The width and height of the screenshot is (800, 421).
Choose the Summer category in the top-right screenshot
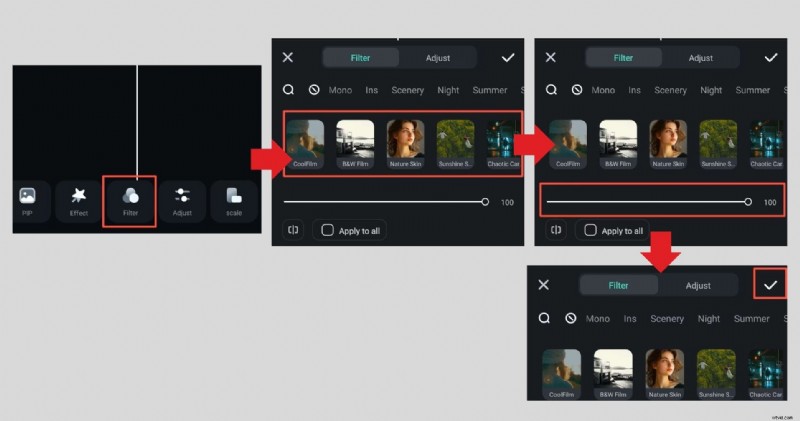(753, 90)
